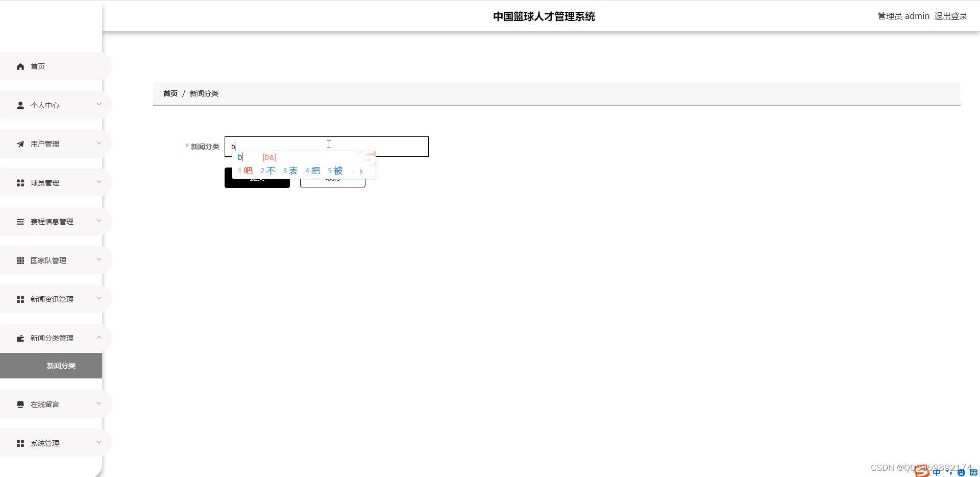
Task: Click the home icon beside 首页
Action: click(x=20, y=66)
